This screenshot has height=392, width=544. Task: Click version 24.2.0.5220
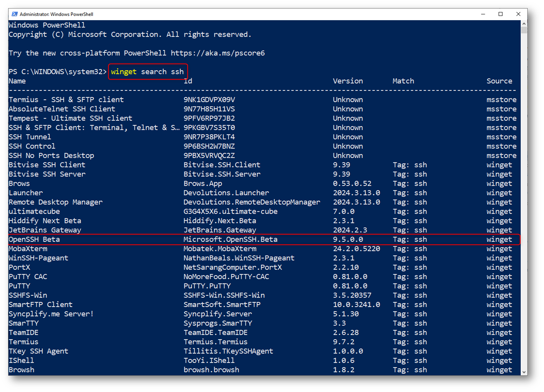[x=356, y=249]
